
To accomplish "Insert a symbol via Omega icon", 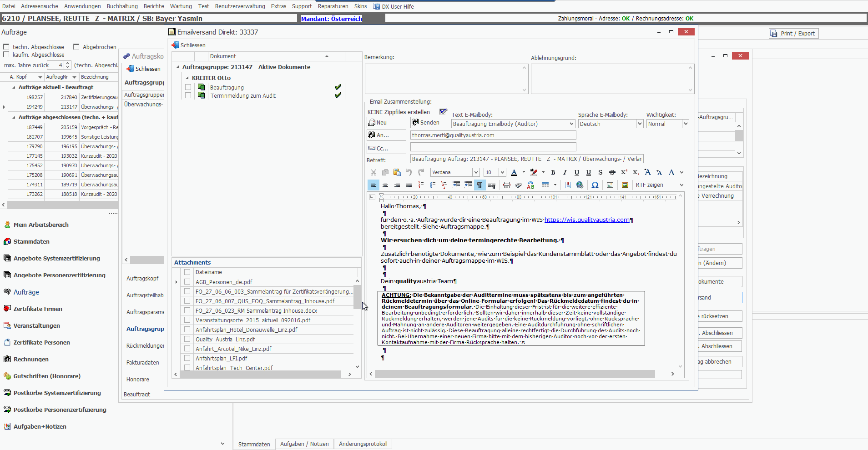I will tap(595, 185).
